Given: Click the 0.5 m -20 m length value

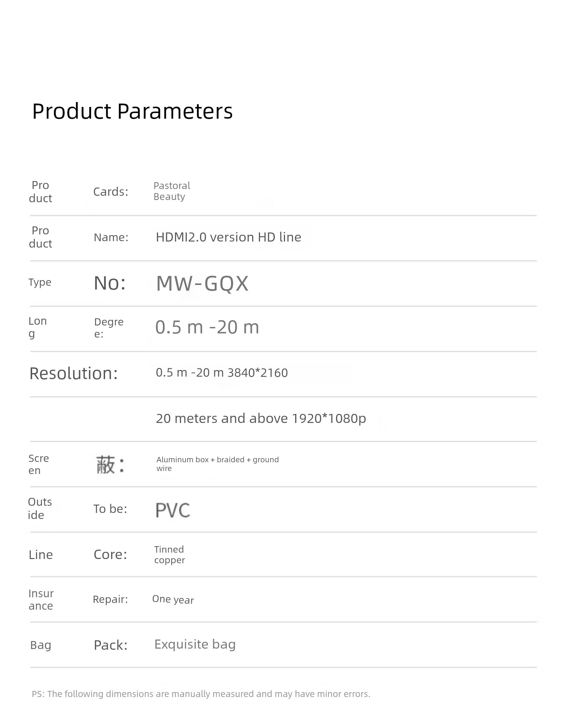Looking at the screenshot, I should click(x=207, y=327).
